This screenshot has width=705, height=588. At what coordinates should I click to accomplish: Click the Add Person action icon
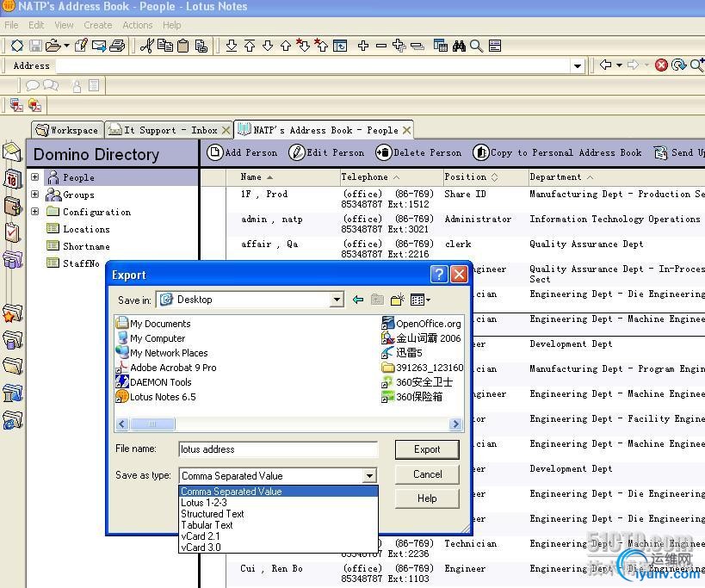(215, 152)
